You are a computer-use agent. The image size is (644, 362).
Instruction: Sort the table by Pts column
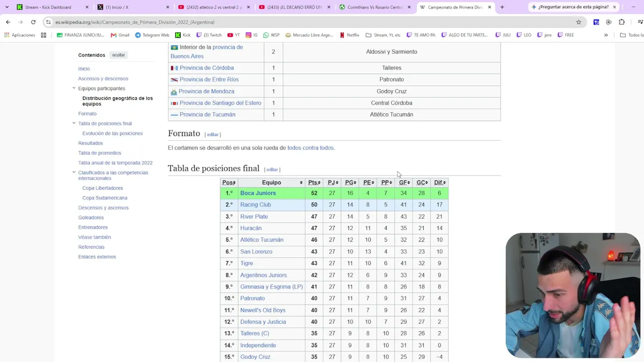point(314,183)
